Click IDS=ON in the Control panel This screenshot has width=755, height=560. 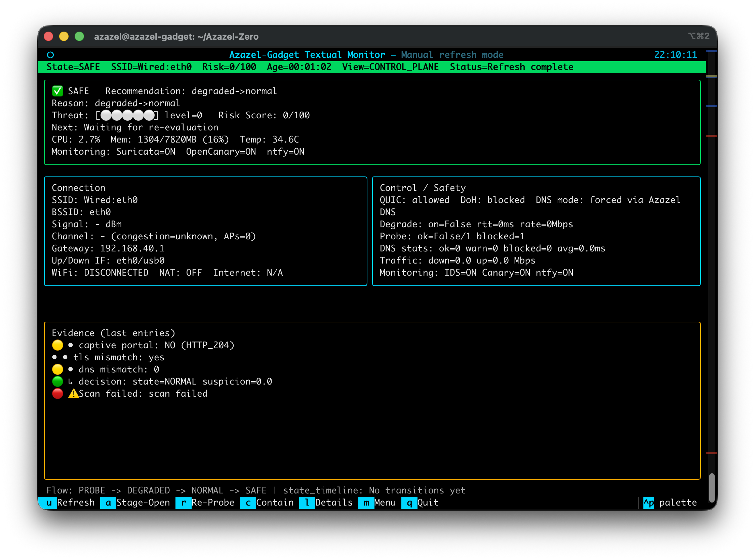(461, 273)
